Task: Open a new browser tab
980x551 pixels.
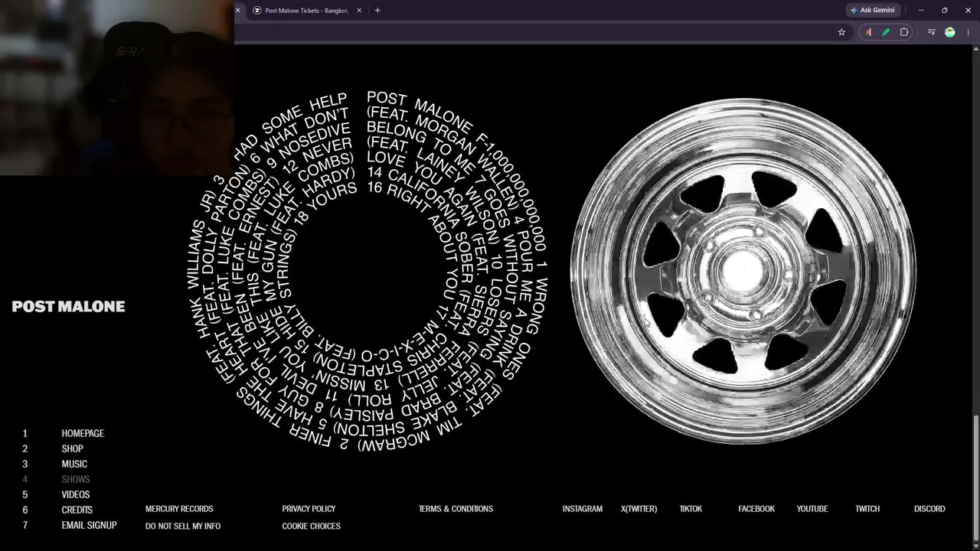Action: coord(377,11)
